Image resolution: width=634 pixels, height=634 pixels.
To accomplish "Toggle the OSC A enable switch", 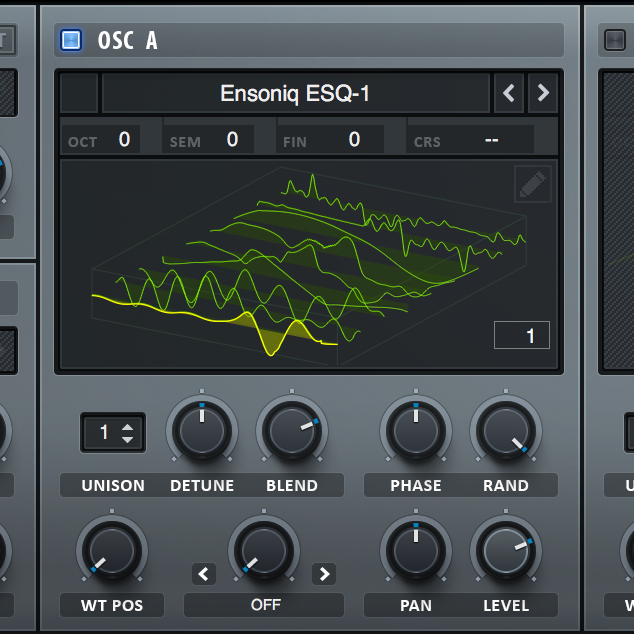I will point(71,40).
